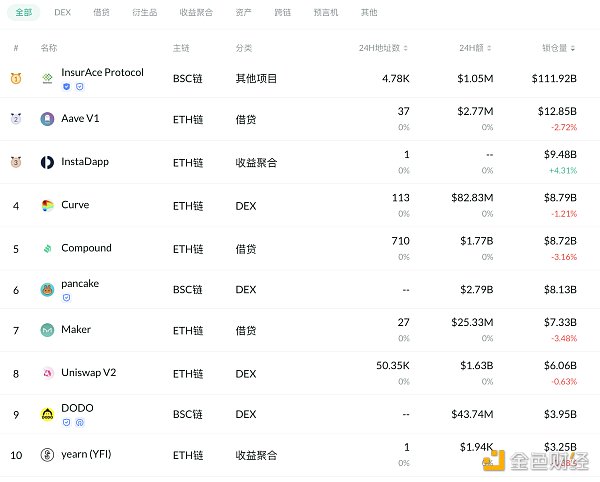Click yearn's 收益聚合 category cell
Screen dimensions: 600x482
(256, 455)
